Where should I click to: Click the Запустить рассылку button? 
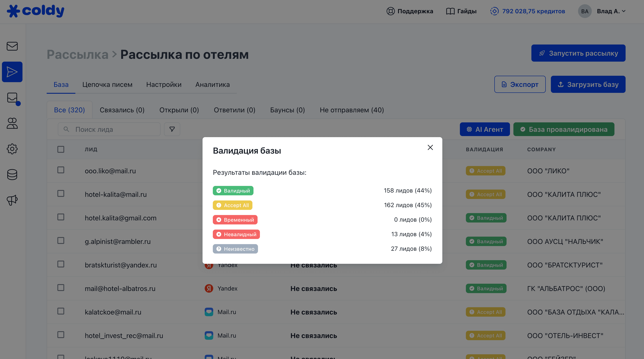click(578, 53)
